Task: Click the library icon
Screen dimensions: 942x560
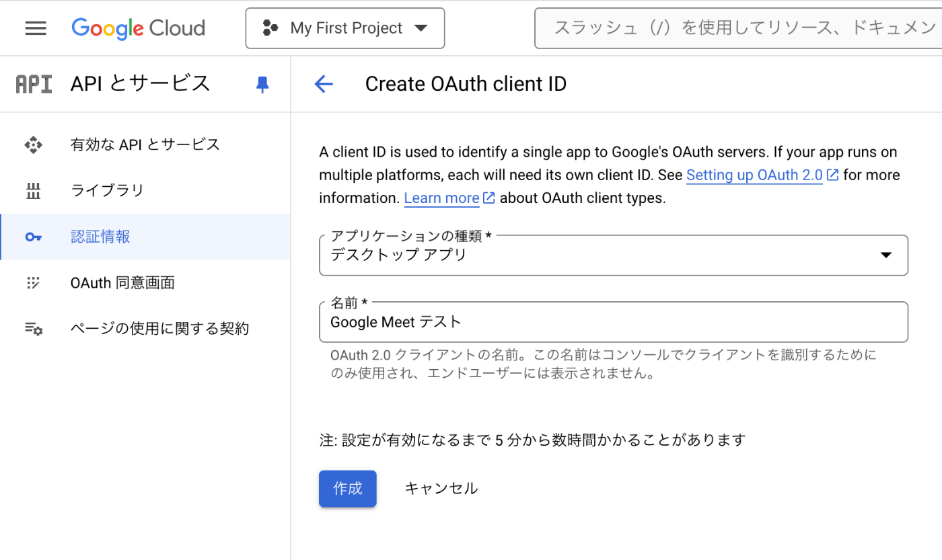Action: tap(33, 191)
